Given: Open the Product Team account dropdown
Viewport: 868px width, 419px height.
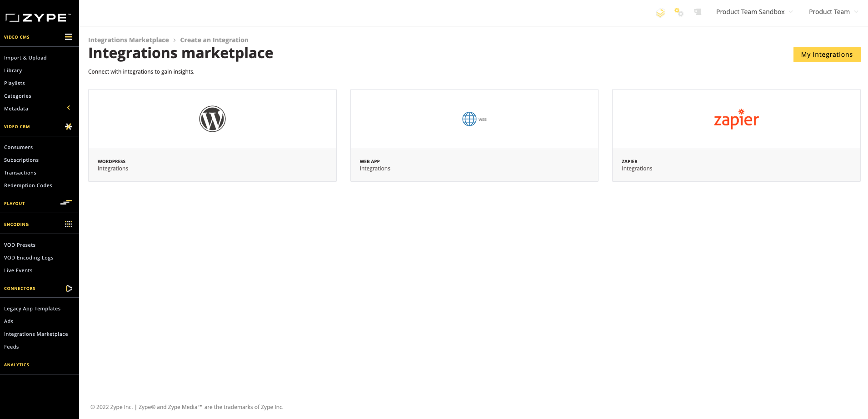Looking at the screenshot, I should pyautogui.click(x=833, y=12).
